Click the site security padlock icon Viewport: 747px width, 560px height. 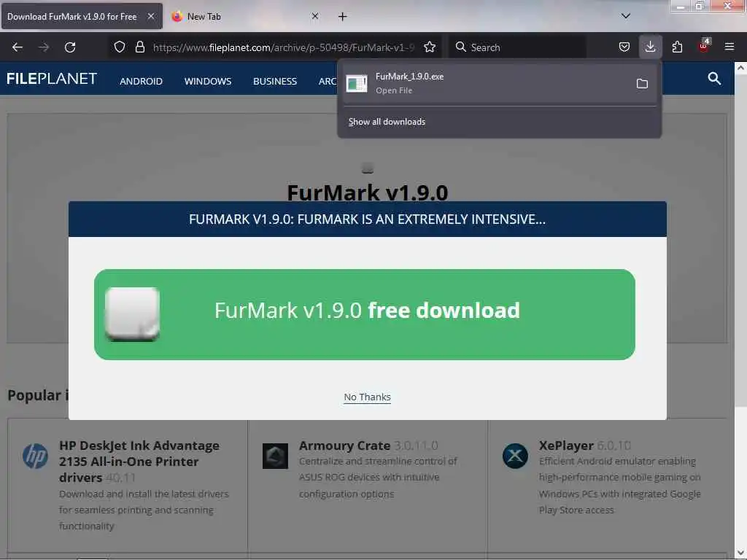click(139, 47)
